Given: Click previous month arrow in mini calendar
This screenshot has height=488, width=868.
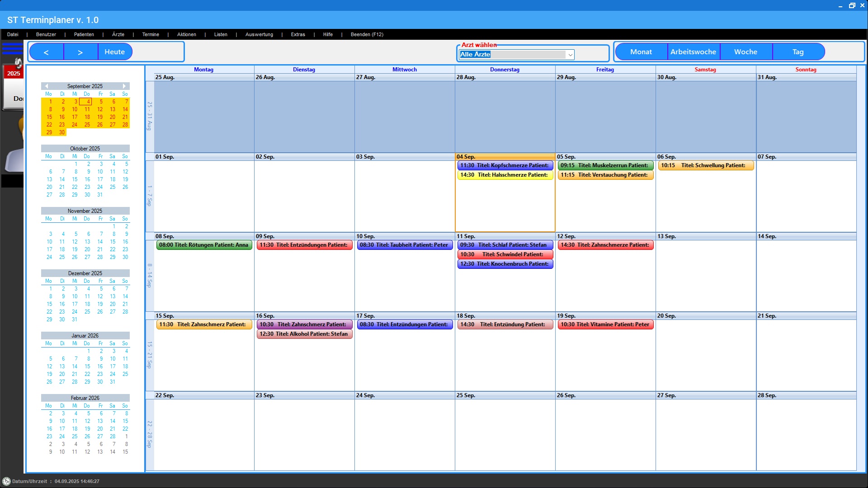Looking at the screenshot, I should coord(46,86).
